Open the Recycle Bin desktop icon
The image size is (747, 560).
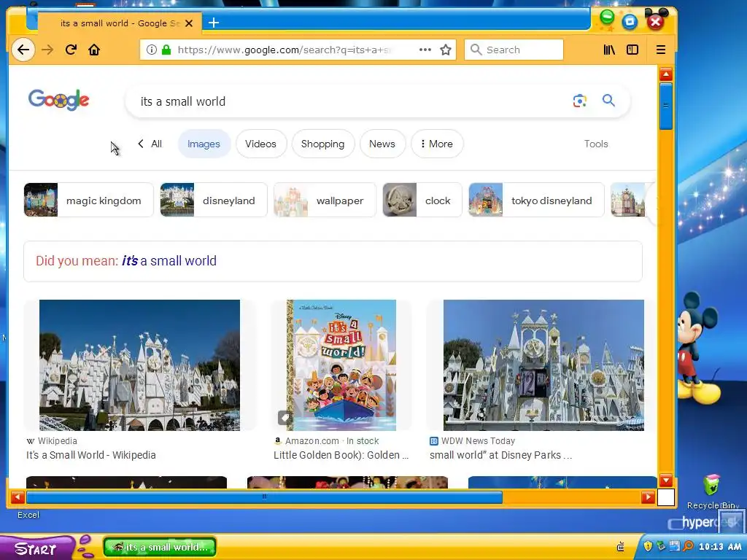[x=712, y=491]
